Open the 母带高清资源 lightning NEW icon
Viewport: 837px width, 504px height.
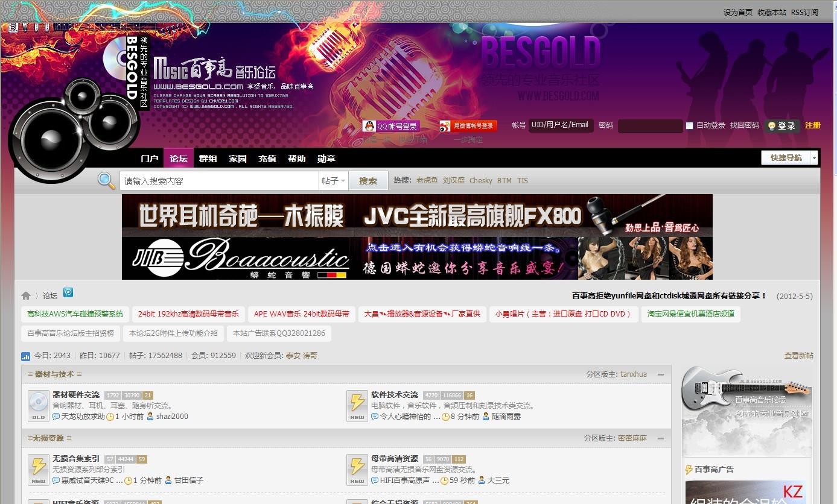[x=357, y=470]
